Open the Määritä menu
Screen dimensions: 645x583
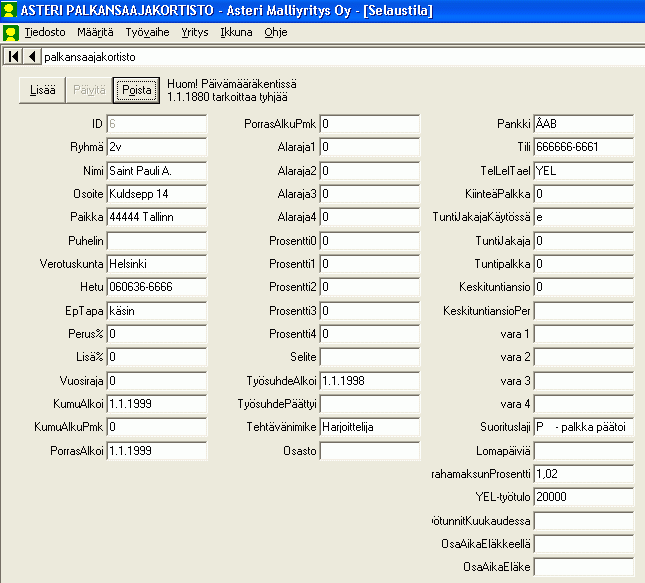point(95,32)
